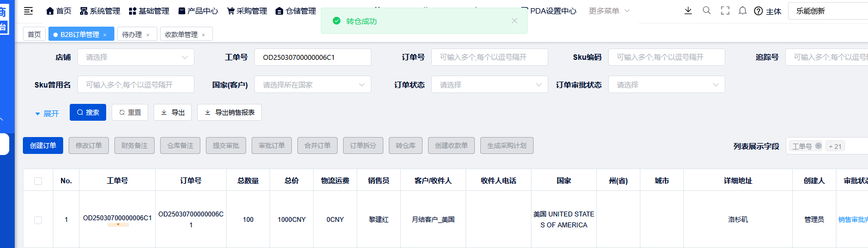Screen dimensions: 868x248
Task: Close the B2B订单管理 tab
Action: [x=105, y=35]
